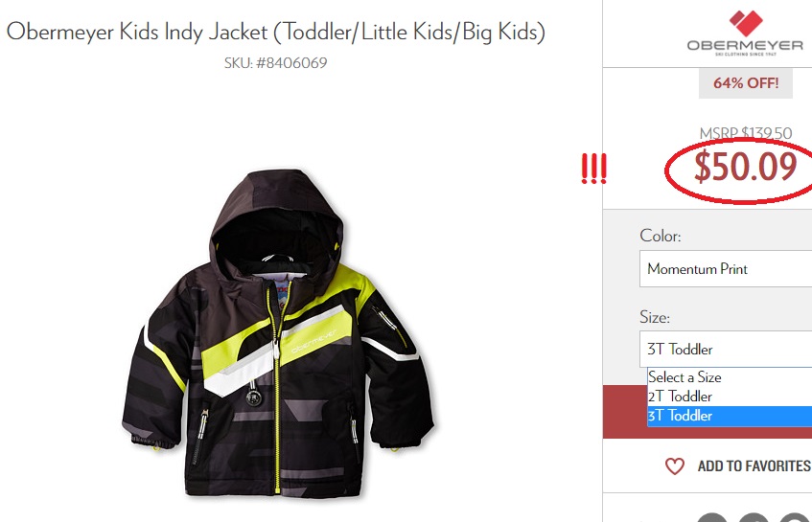Click the OBERMEYER brand name text

tap(745, 46)
